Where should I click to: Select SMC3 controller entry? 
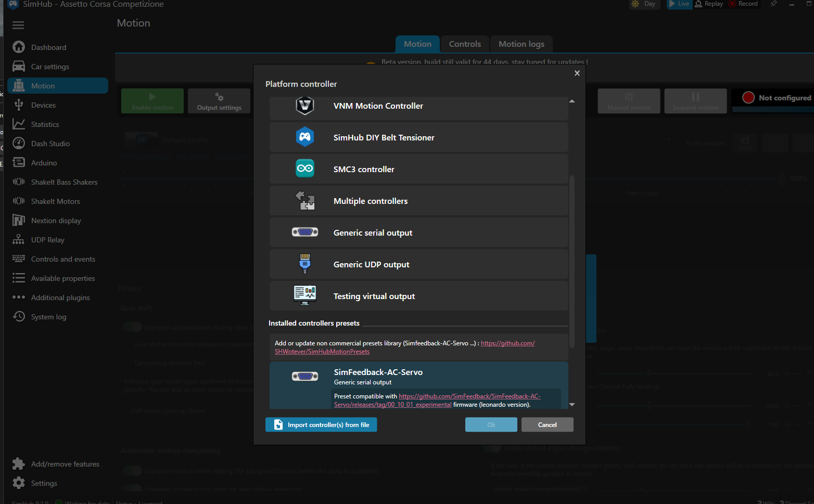[418, 169]
